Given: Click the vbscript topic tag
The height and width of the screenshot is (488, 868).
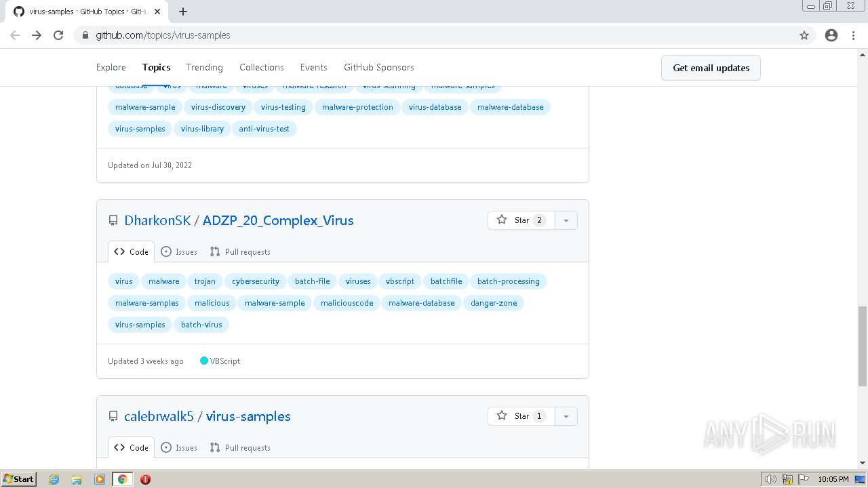Looking at the screenshot, I should point(400,281).
